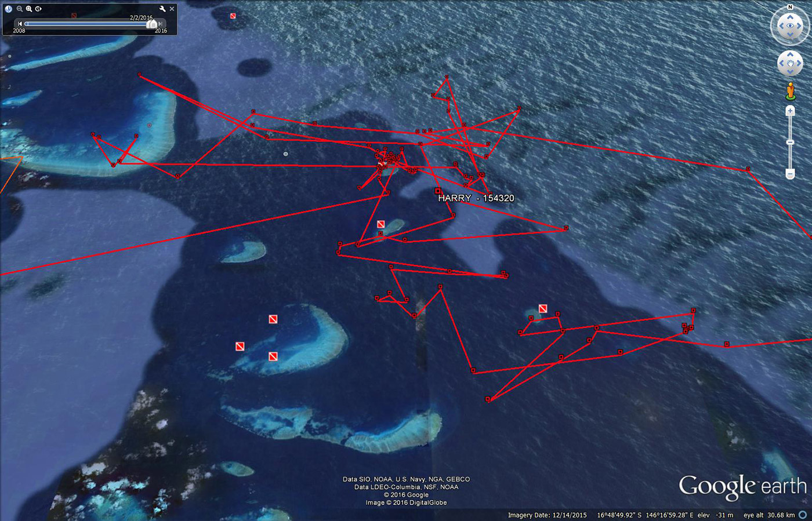Pan left using the Move joystick
The width and height of the screenshot is (812, 521).
(781, 63)
